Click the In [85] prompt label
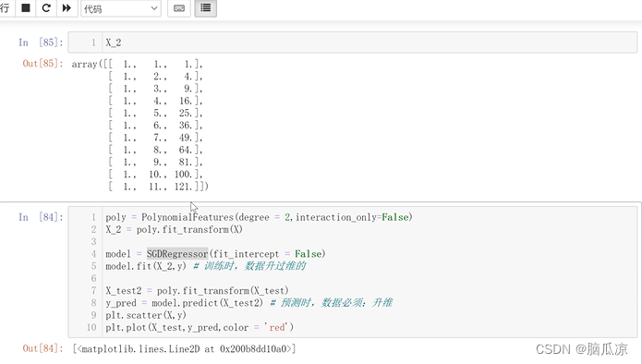This screenshot has height=364, width=642. [41, 42]
